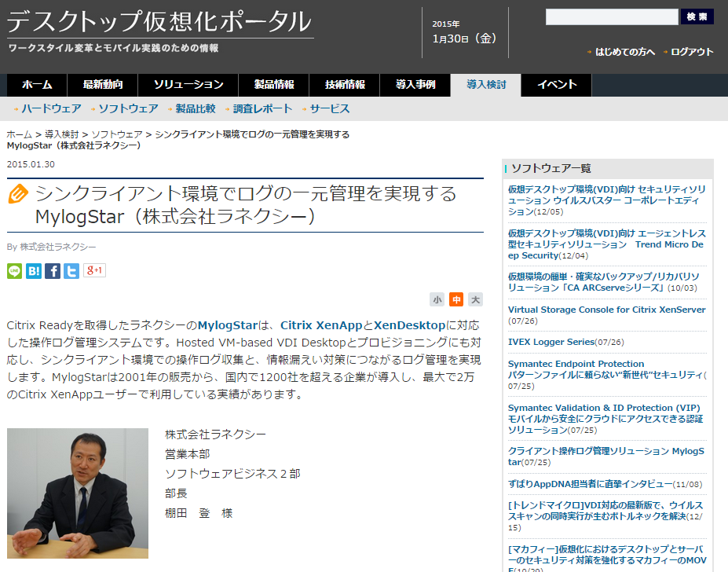728x572 pixels.
Task: Click the author line By 株式会社ラネクシー
Action: click(x=52, y=247)
